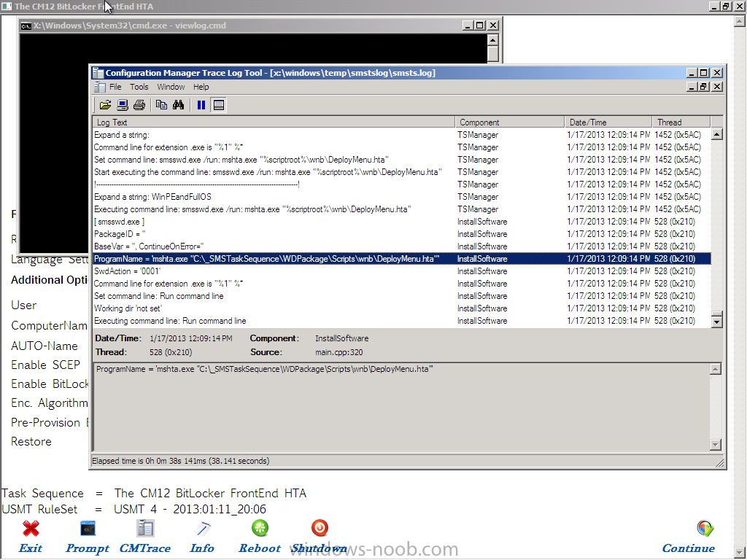Viewport: 747px width, 560px height.
Task: Click the details pane scroll down arrow
Action: click(x=715, y=445)
